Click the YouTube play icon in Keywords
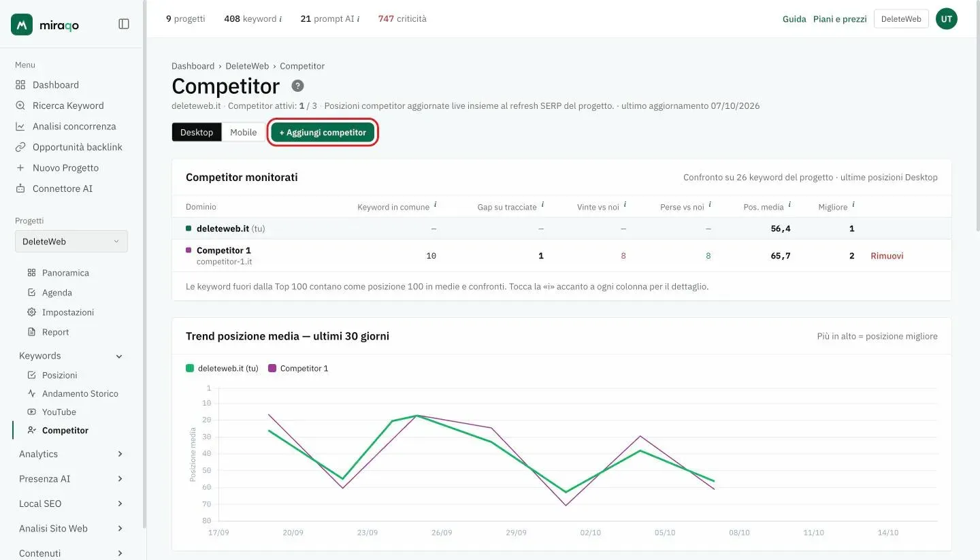Screen dimensions: 980x560 (x=31, y=412)
